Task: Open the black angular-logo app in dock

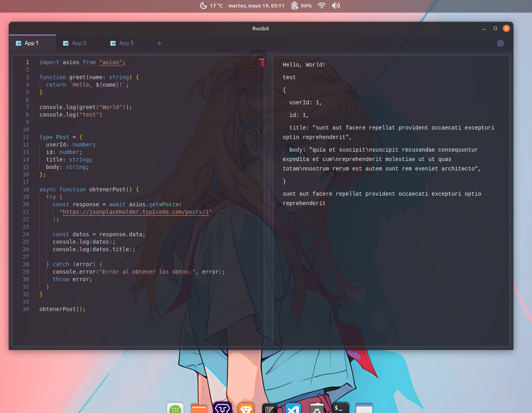Action: (270, 408)
